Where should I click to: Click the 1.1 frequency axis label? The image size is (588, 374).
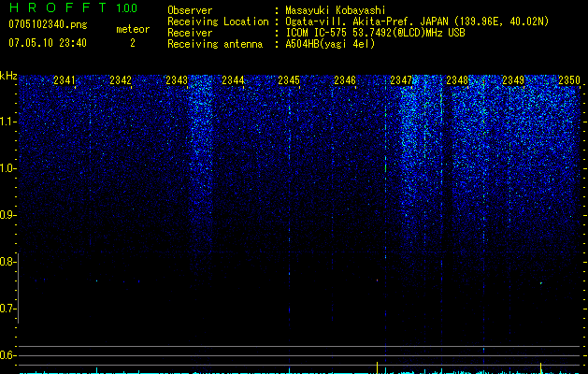coord(7,122)
